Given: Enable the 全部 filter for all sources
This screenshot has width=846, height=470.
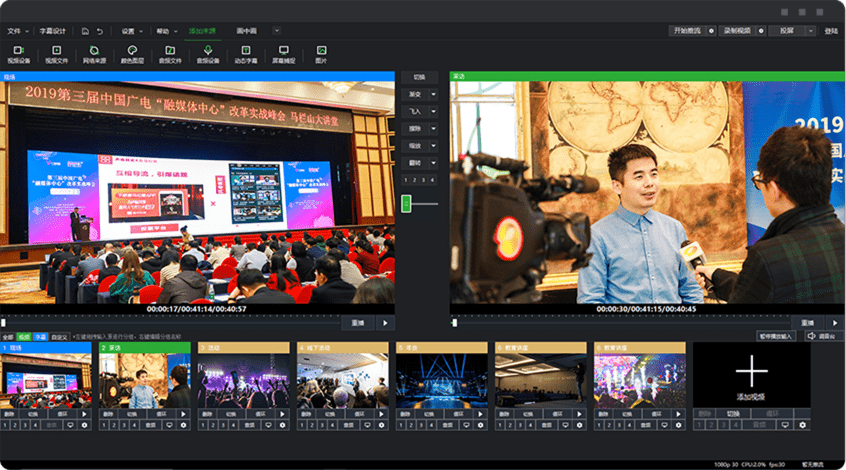Looking at the screenshot, I should click(x=8, y=337).
